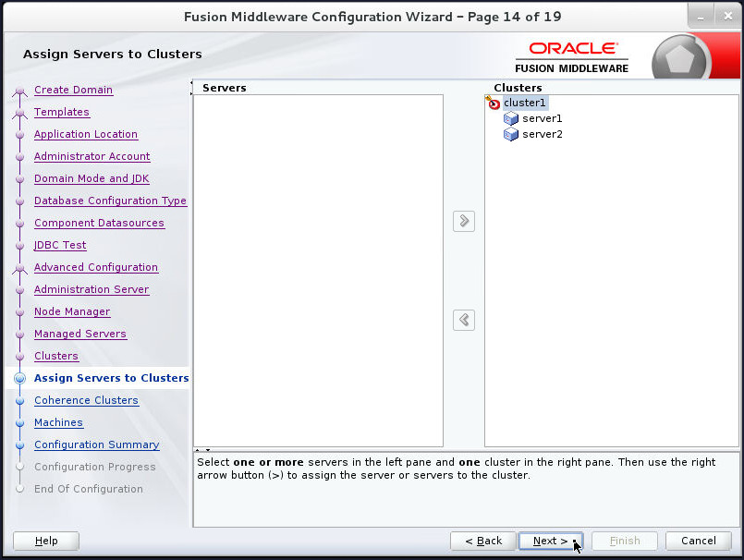The height and width of the screenshot is (560, 744).
Task: Click the left arrow unassign button
Action: click(463, 320)
